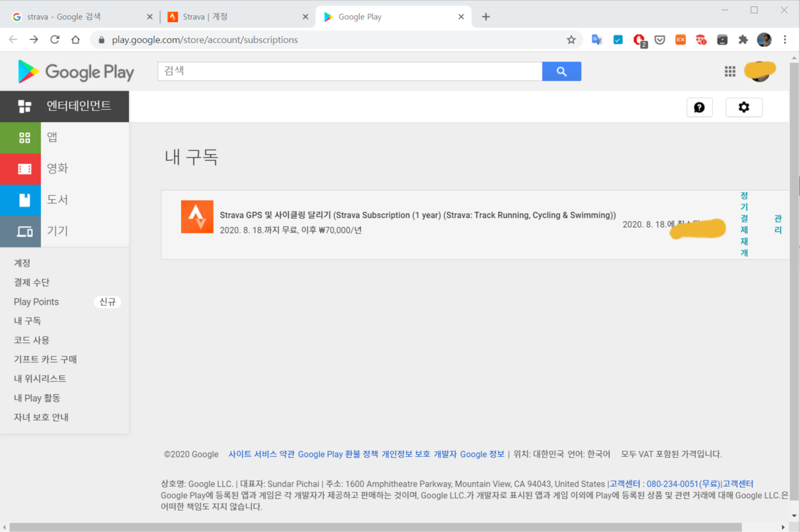This screenshot has width=800, height=532.
Task: Click the 신규 badge beside Play Points
Action: [107, 302]
